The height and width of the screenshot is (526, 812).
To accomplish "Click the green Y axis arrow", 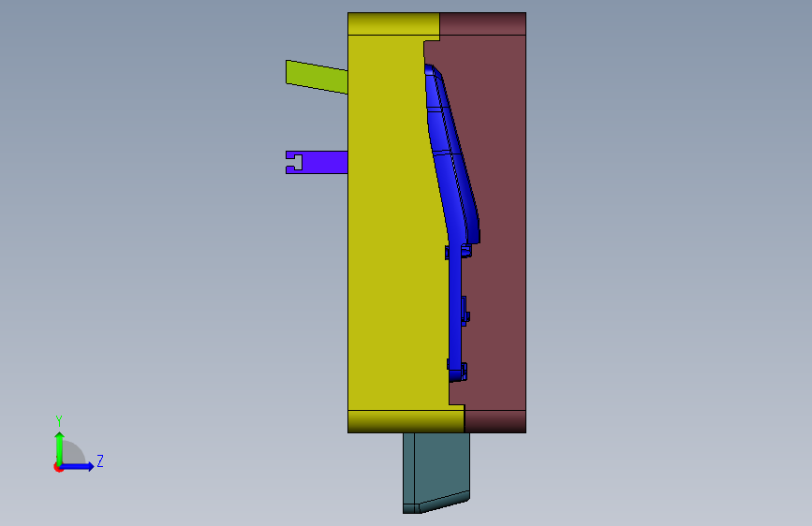I will (x=60, y=447).
